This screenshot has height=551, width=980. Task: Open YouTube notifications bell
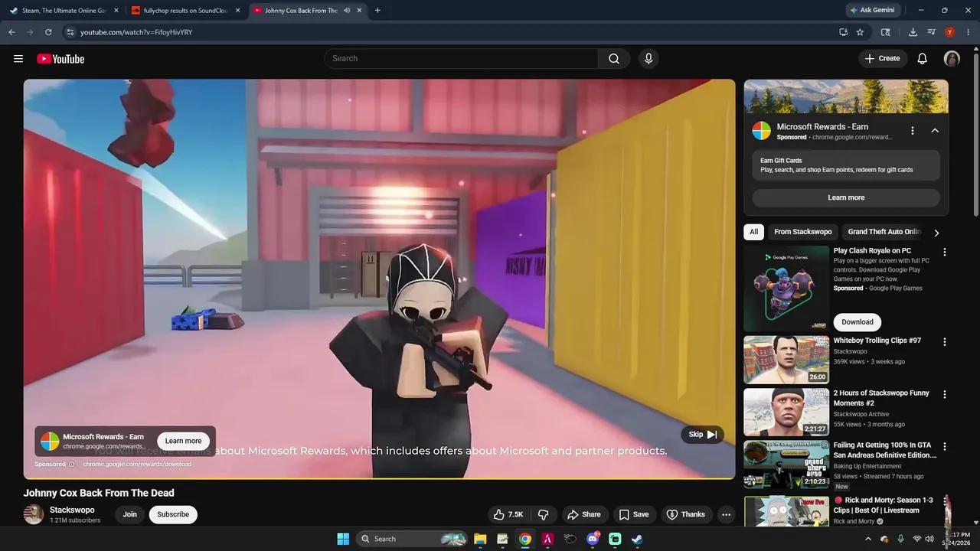[x=923, y=59]
